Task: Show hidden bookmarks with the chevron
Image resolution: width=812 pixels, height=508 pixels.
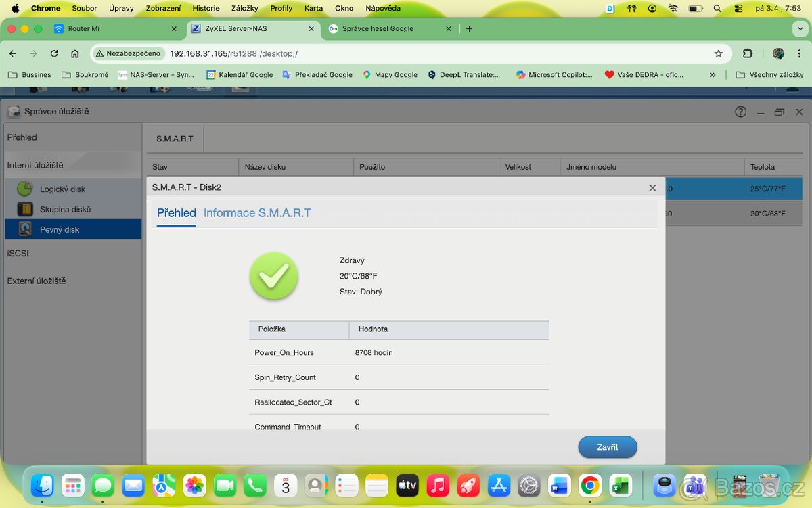Action: point(713,75)
